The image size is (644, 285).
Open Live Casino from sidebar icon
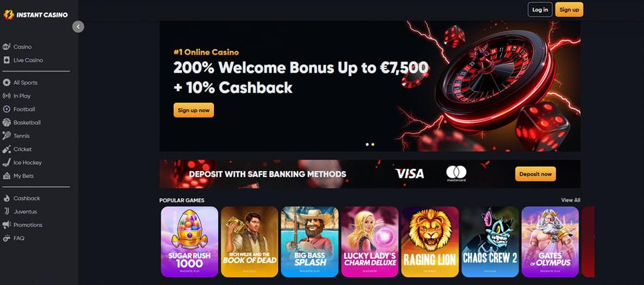pos(6,60)
